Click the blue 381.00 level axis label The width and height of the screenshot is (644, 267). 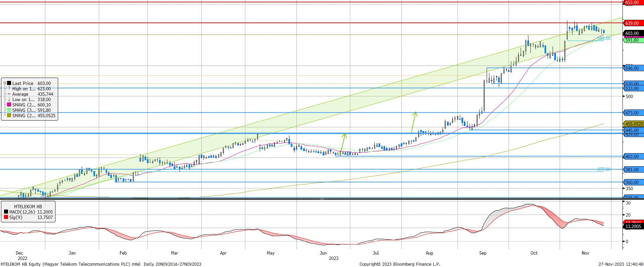click(633, 170)
